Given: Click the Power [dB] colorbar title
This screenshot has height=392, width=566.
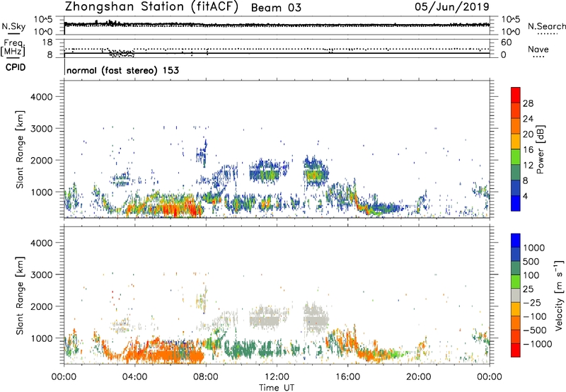Looking at the screenshot, I should pyautogui.click(x=540, y=149).
